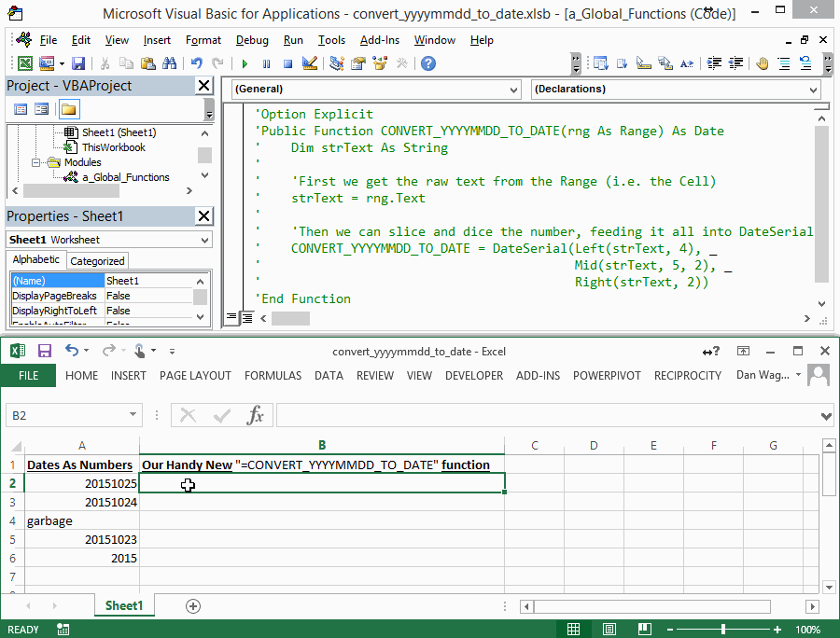Adjust the zoom slider in status bar

(723, 630)
